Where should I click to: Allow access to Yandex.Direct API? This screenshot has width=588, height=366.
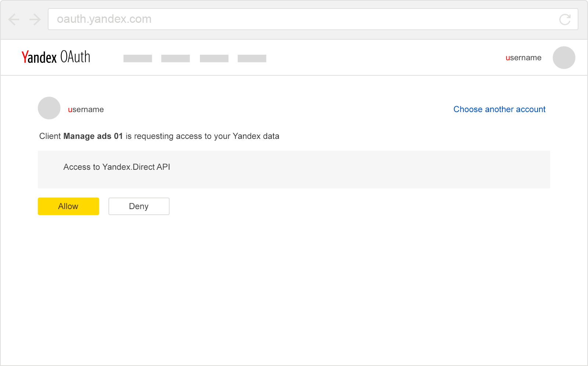(68, 206)
